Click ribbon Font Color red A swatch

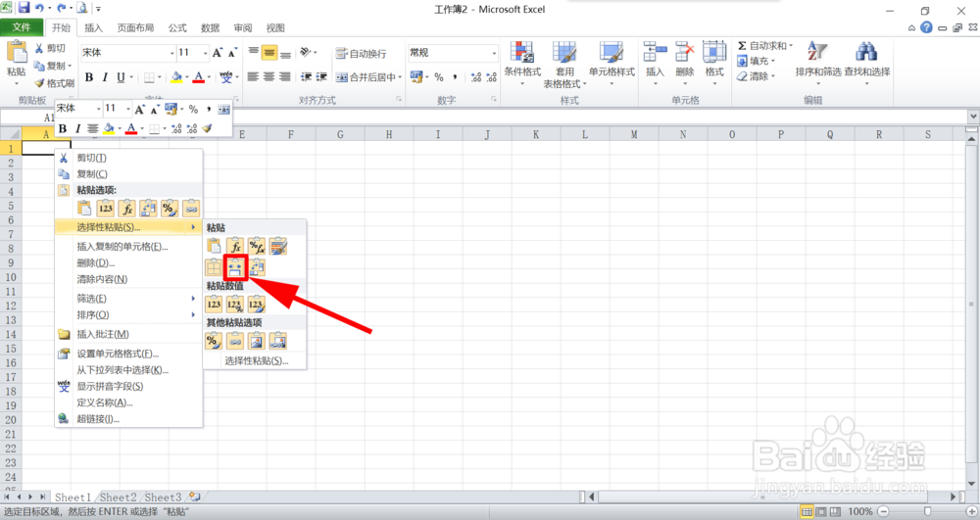click(198, 76)
